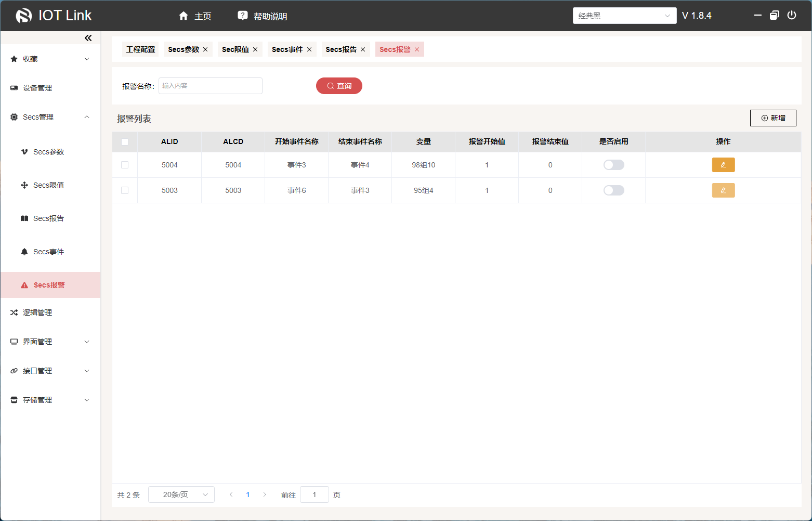This screenshot has width=812, height=521.
Task: Select page number 1 in pagination
Action: pos(248,494)
